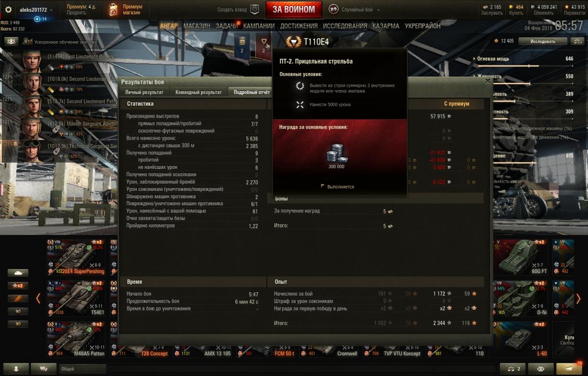Toggle the vehicle type carousel filter
The width and height of the screenshot is (588, 376).
click(18, 273)
